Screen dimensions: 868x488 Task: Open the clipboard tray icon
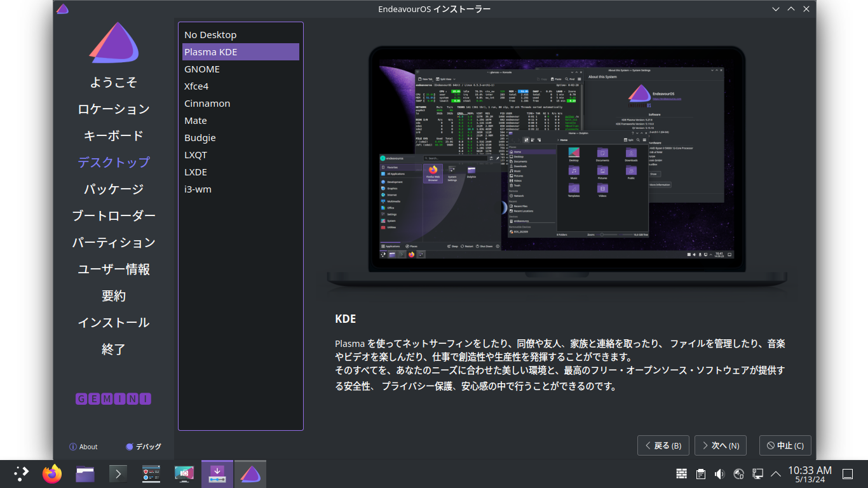(700, 474)
